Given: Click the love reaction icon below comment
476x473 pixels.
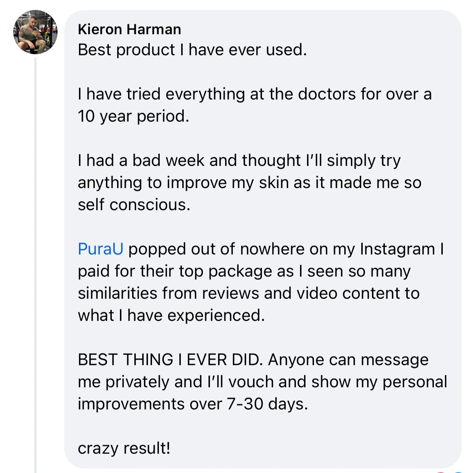Looking at the screenshot, I should tap(441, 472).
